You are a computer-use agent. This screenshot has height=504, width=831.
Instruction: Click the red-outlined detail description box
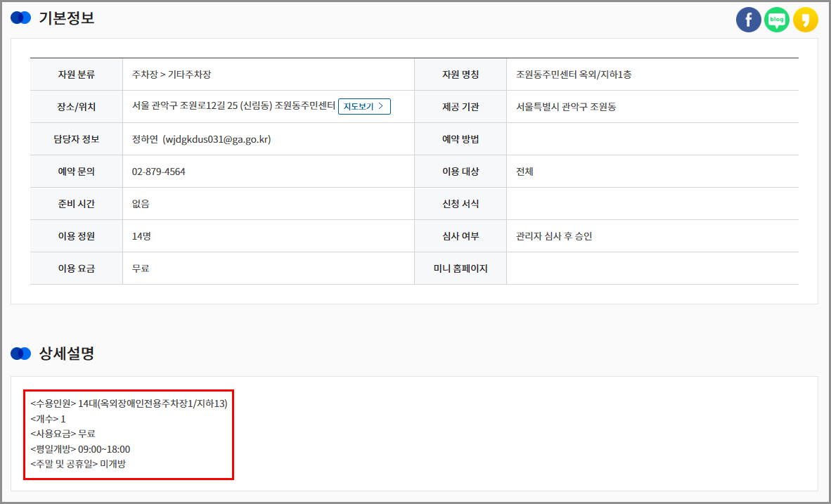coord(129,434)
